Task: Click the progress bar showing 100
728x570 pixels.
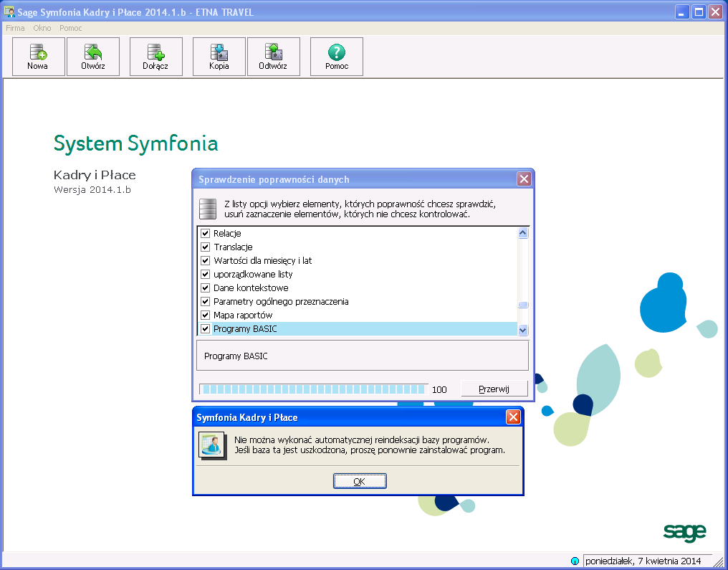Action: (x=313, y=389)
